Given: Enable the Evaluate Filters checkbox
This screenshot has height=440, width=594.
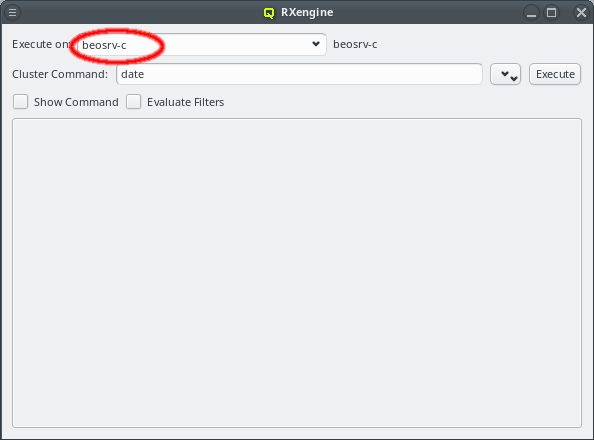Looking at the screenshot, I should [x=133, y=102].
